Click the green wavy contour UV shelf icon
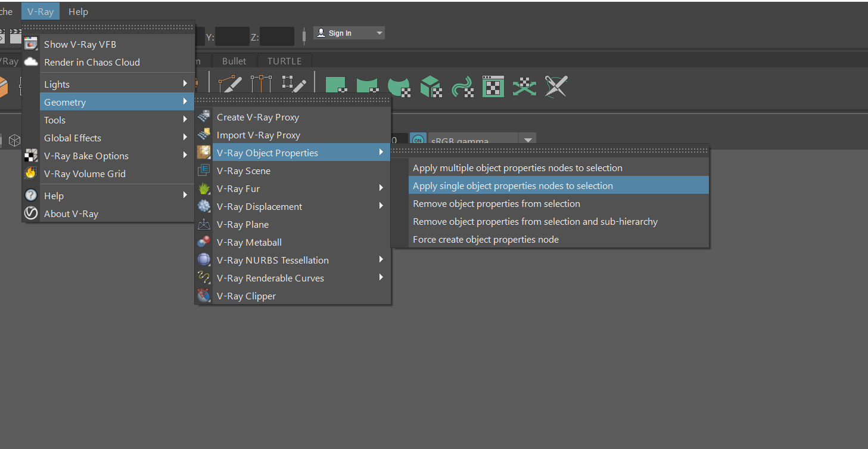Viewport: 868px width, 449px height. [x=462, y=86]
